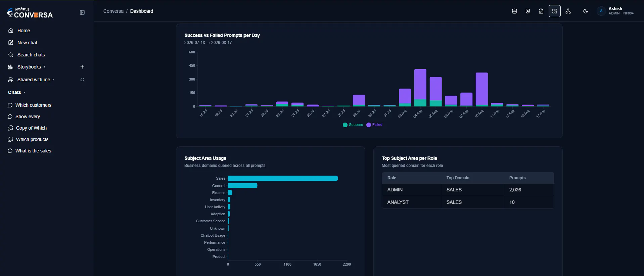Start a New chat

pyautogui.click(x=27, y=43)
